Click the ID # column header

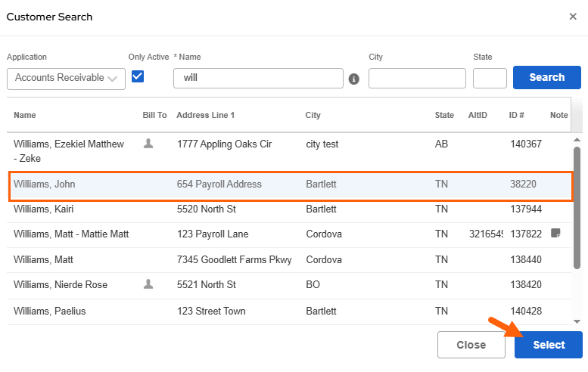(x=517, y=115)
